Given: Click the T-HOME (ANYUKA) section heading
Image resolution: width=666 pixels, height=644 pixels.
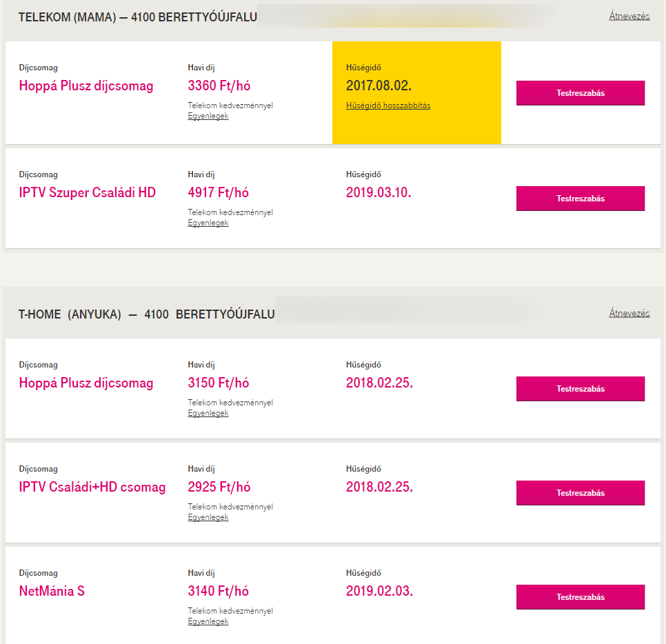Looking at the screenshot, I should coord(146,314).
